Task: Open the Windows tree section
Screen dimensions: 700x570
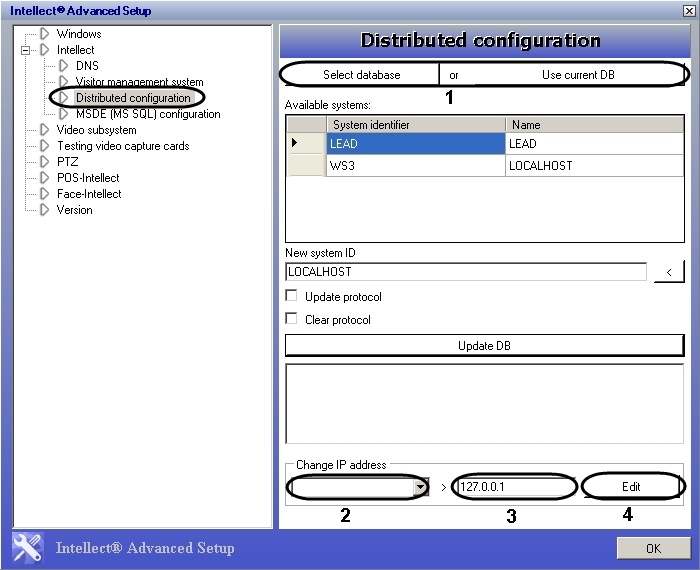Action: [x=79, y=34]
